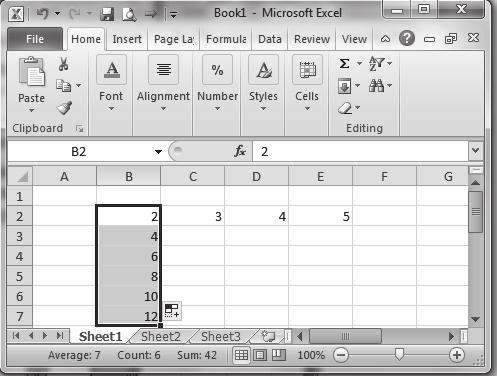Expand the Clear dropdown arrow
This screenshot has width=497, height=376.
pyautogui.click(x=358, y=107)
